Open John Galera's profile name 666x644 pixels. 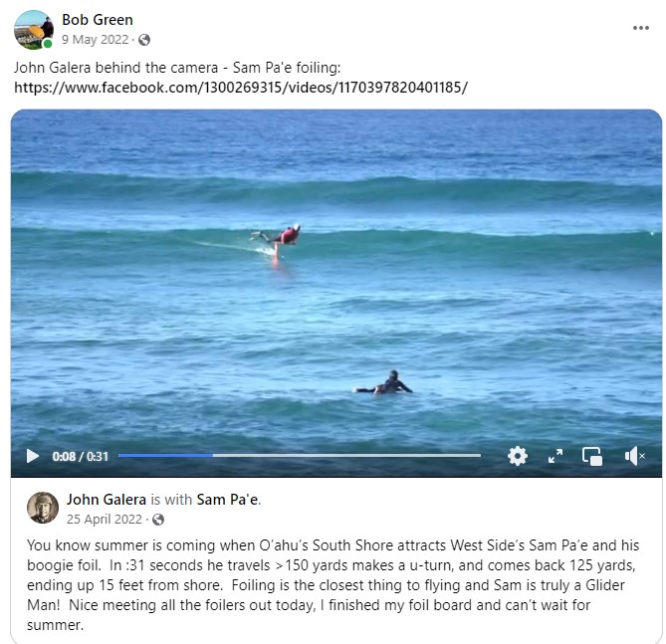point(107,500)
